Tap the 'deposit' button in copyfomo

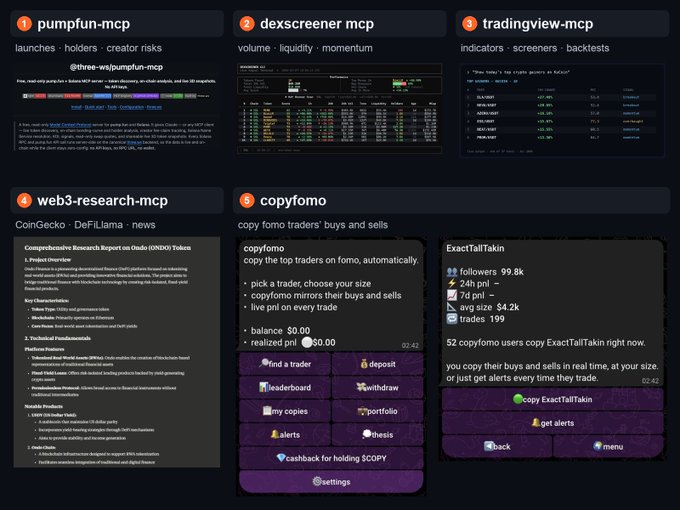pos(378,364)
